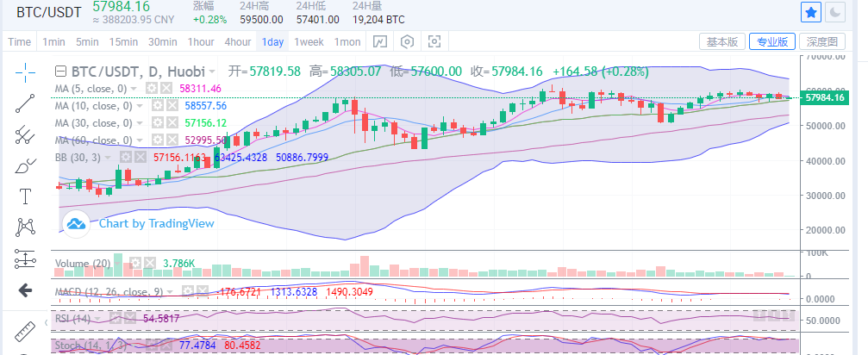Viewport: 868px width, 355px height.
Task: Switch to 1min interval
Action: (x=53, y=42)
